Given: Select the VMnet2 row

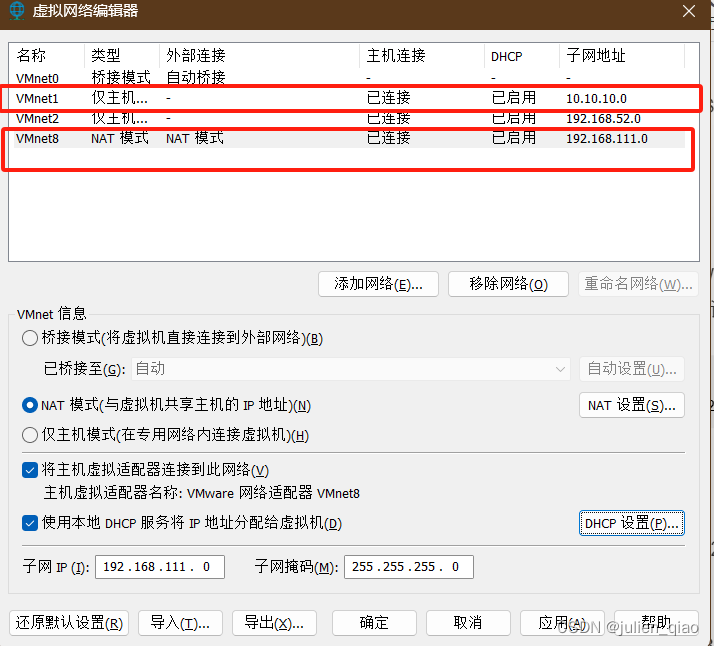Looking at the screenshot, I should coord(350,119).
